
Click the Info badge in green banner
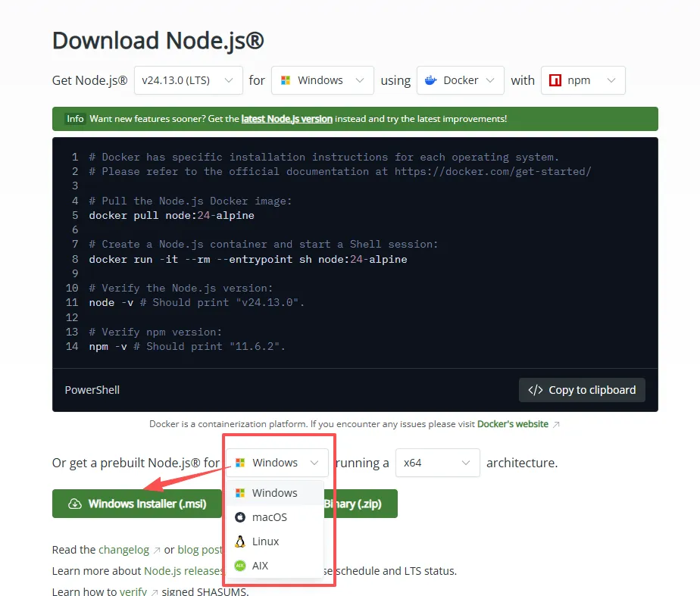(75, 119)
